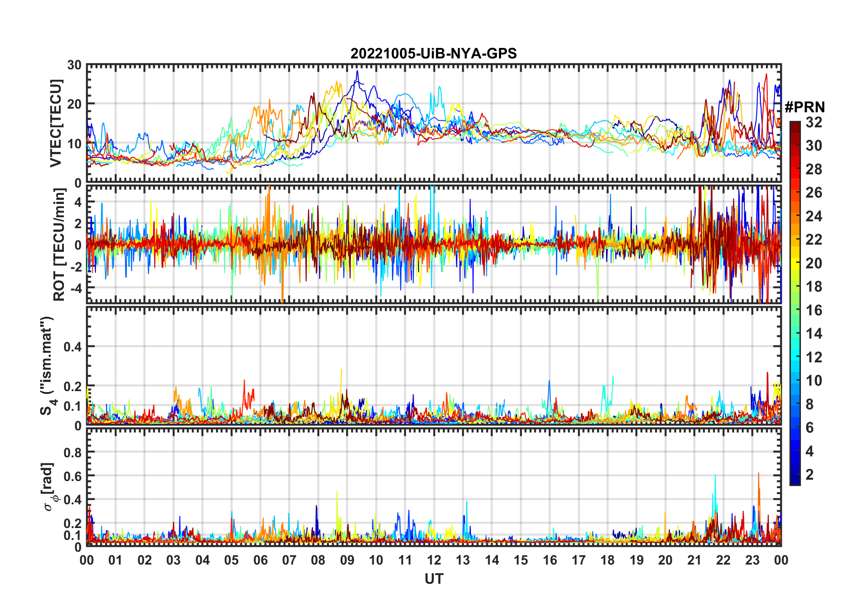Click the S4 ("ism.mat") axis label
The height and width of the screenshot is (607, 868).
47,366
